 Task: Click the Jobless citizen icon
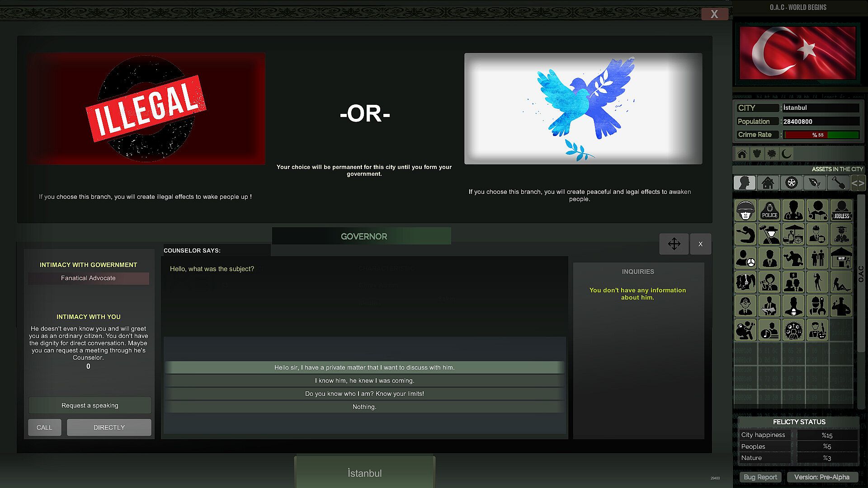[841, 211]
